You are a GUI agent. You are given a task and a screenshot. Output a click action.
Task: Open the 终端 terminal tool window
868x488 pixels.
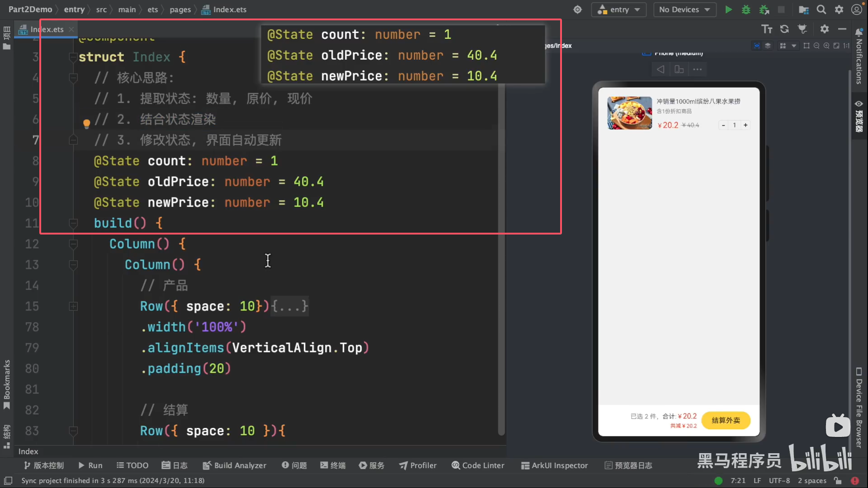333,465
